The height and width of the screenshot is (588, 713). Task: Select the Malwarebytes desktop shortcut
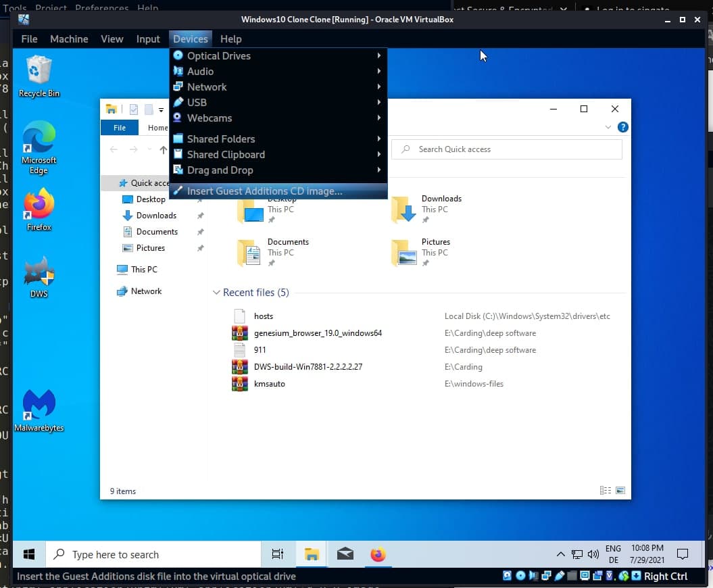pos(39,411)
